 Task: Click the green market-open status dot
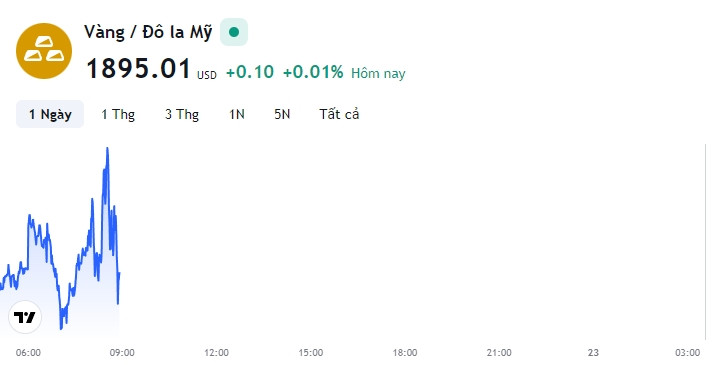click(x=234, y=32)
